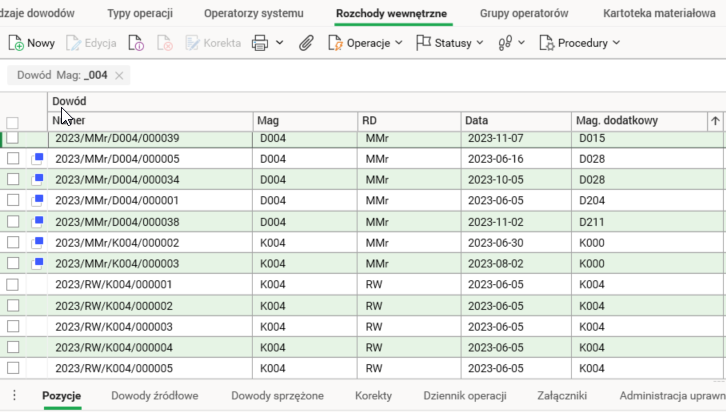726x412 pixels.
Task: Click linked-document icon for 2023/MMr/K004/000002
Action: [37, 243]
